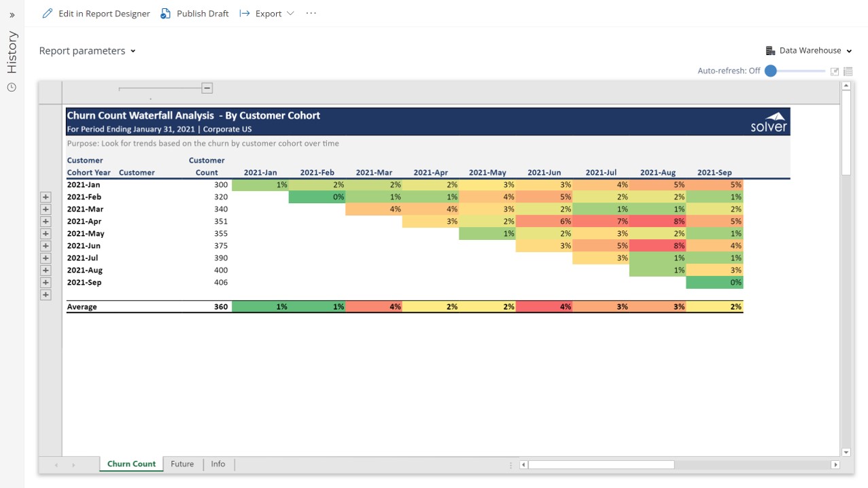Image resolution: width=868 pixels, height=488 pixels.
Task: Expand the row beside 2021-Aug cohort
Action: (x=46, y=271)
